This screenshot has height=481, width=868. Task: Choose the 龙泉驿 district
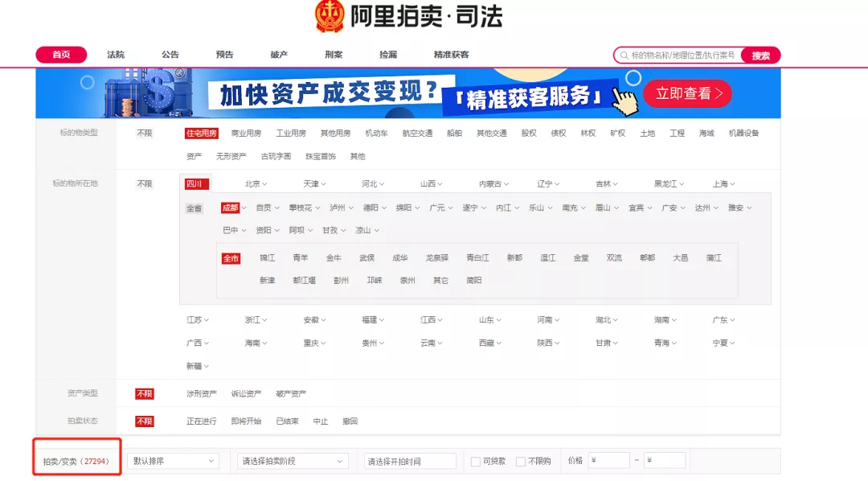(x=437, y=258)
